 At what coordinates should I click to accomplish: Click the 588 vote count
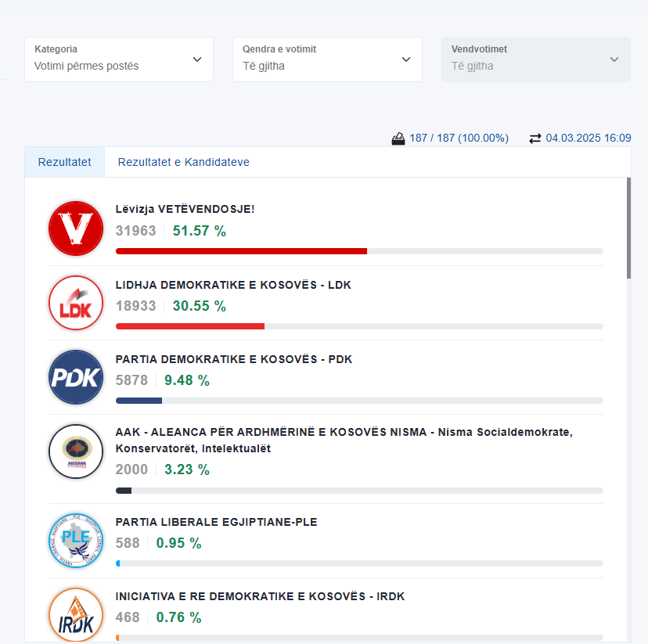pyautogui.click(x=128, y=543)
